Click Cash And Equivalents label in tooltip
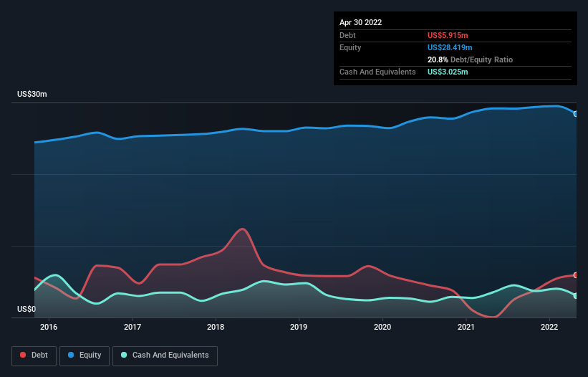Viewport: 588px width, 377px height. 377,72
